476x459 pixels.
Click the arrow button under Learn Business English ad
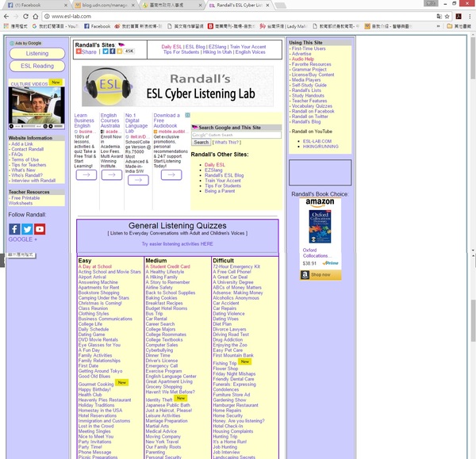tap(86, 175)
